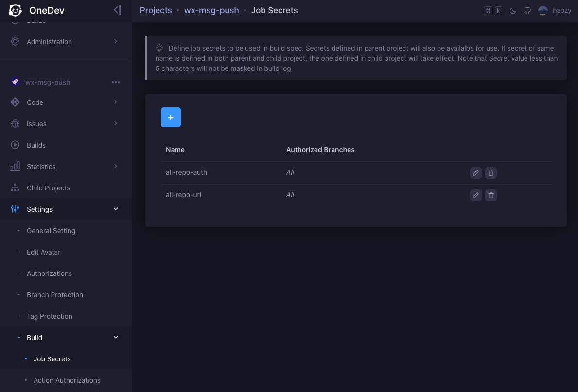The width and height of the screenshot is (578, 392).
Task: Click the Statistics label in sidebar
Action: (41, 167)
